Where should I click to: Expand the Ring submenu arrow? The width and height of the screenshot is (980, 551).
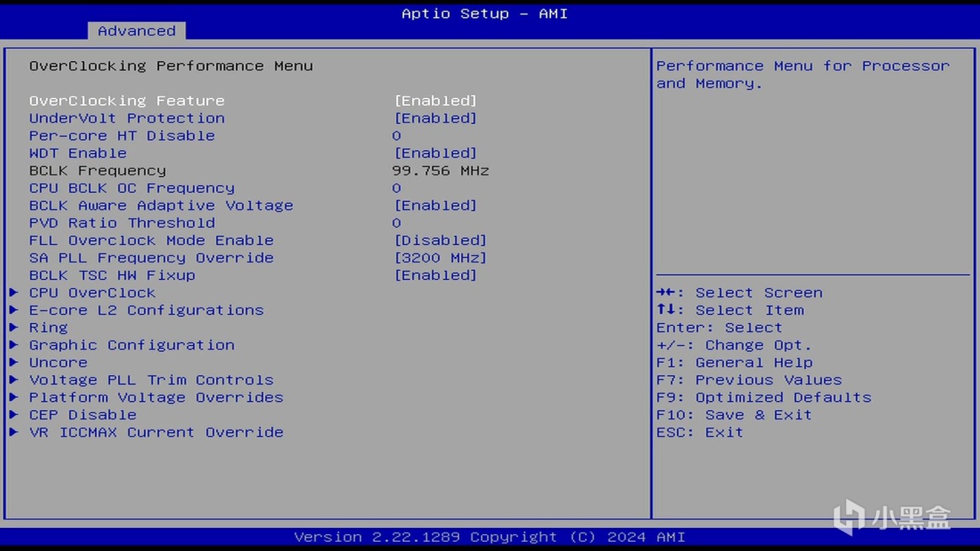(14, 328)
